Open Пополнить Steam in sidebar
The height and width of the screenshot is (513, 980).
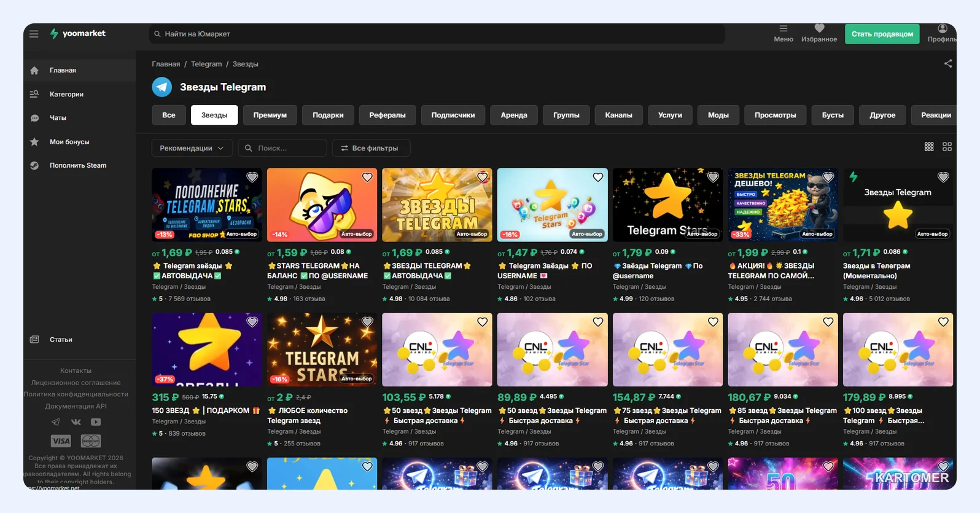80,165
